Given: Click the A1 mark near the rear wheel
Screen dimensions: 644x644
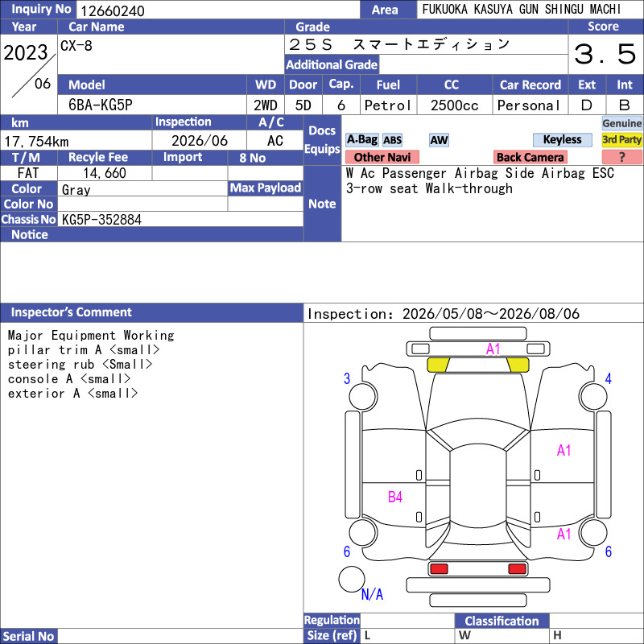Looking at the screenshot, I should pyautogui.click(x=564, y=534).
